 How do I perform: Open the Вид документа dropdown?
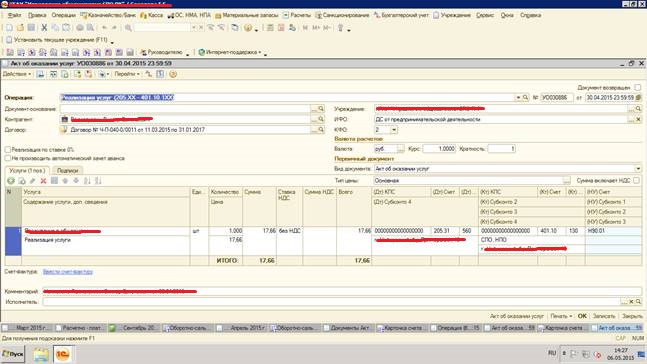click(638, 169)
